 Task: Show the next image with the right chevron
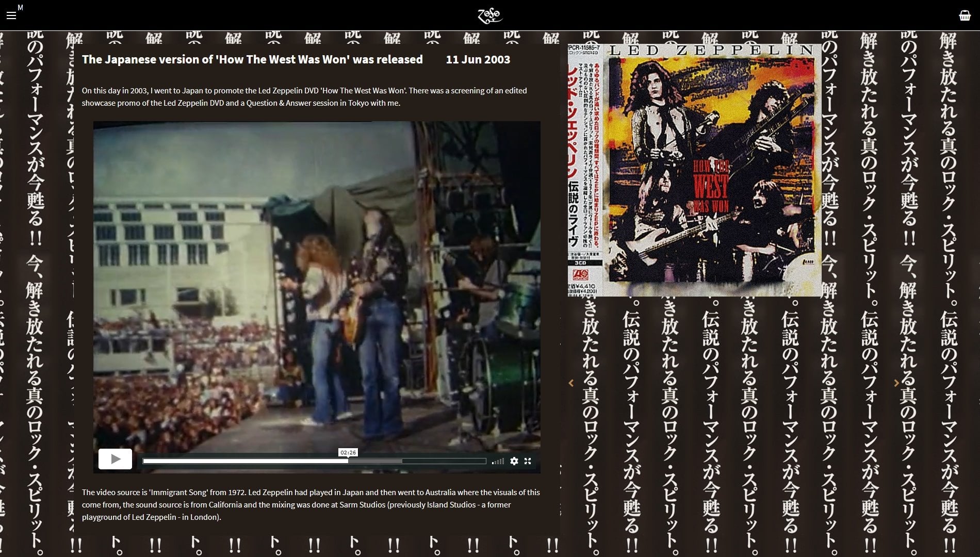pyautogui.click(x=896, y=383)
